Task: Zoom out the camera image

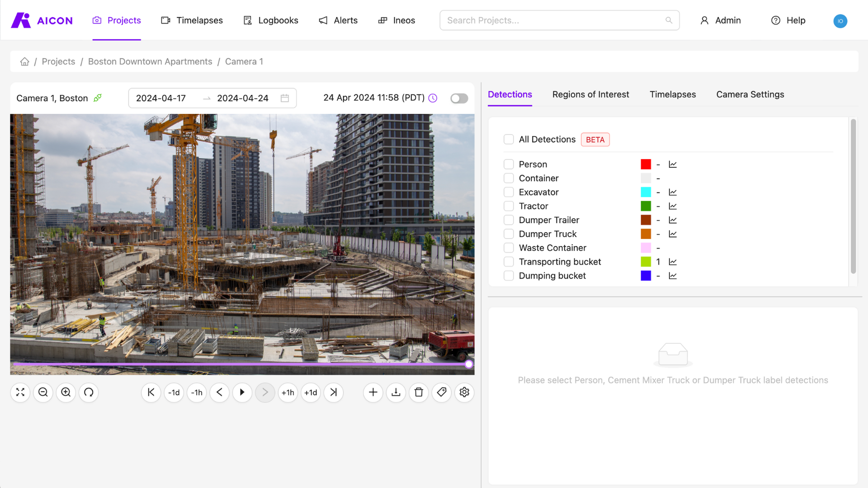Action: [43, 392]
